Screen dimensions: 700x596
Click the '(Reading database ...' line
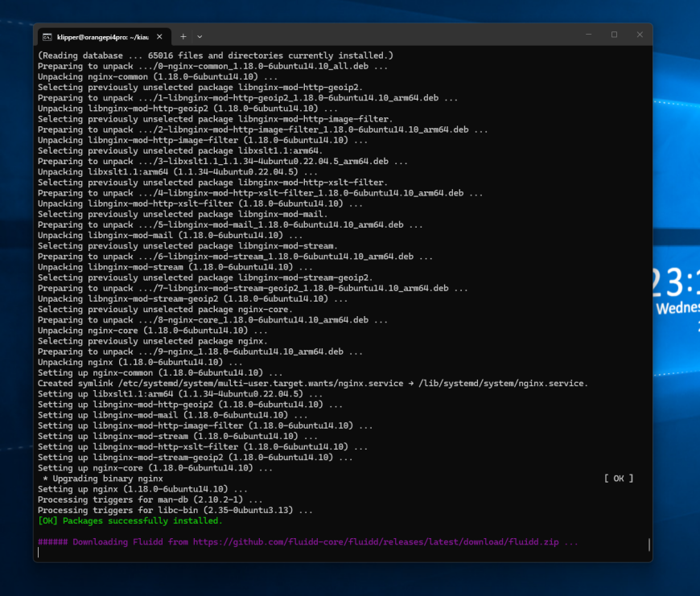coord(215,55)
